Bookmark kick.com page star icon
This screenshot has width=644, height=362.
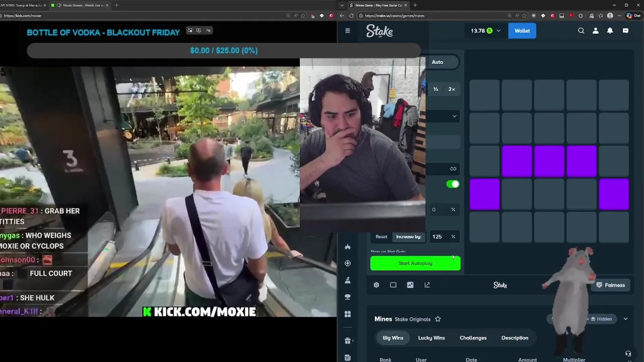point(303,16)
